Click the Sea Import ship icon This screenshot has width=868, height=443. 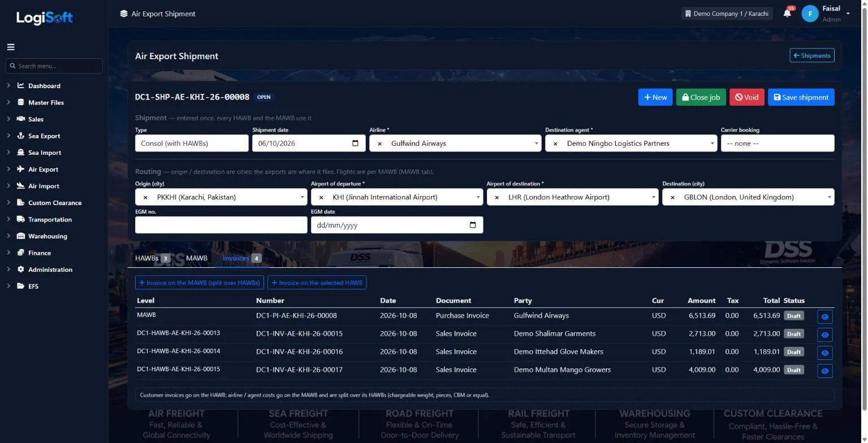click(21, 153)
